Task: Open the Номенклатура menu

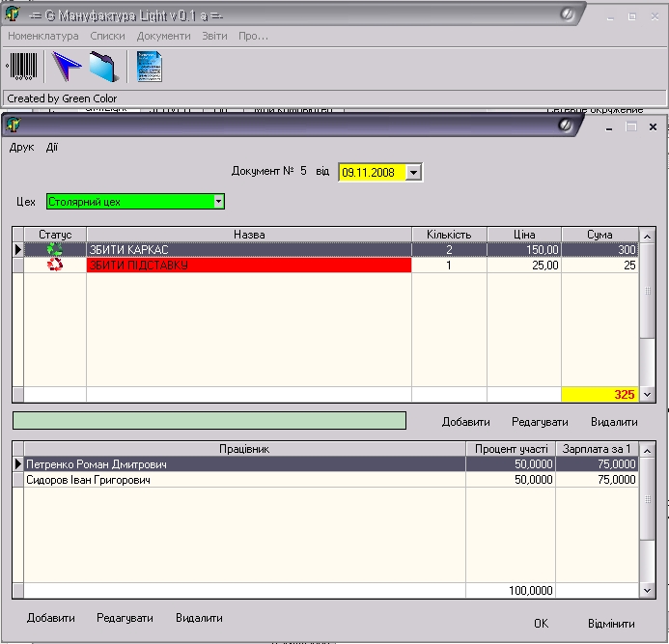Action: pos(43,37)
